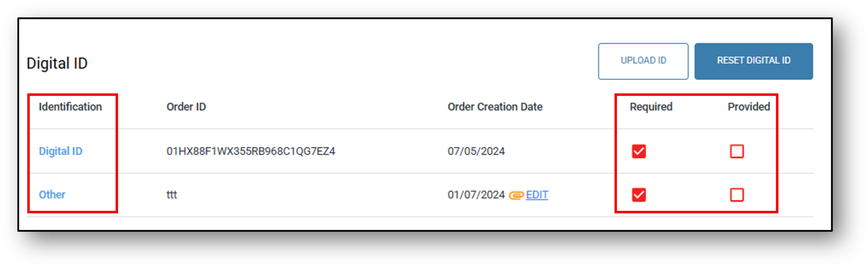Click the Digital ID section heading
Image resolution: width=868 pixels, height=267 pixels.
[x=57, y=63]
